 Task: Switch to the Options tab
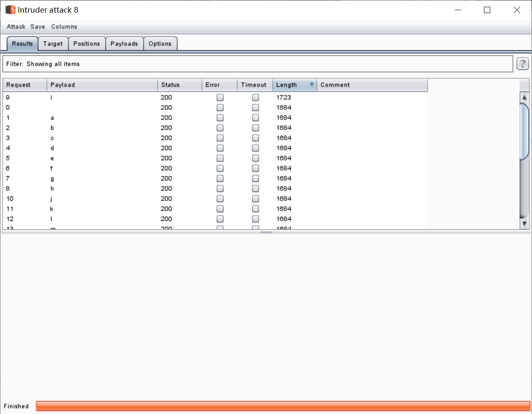coord(160,44)
